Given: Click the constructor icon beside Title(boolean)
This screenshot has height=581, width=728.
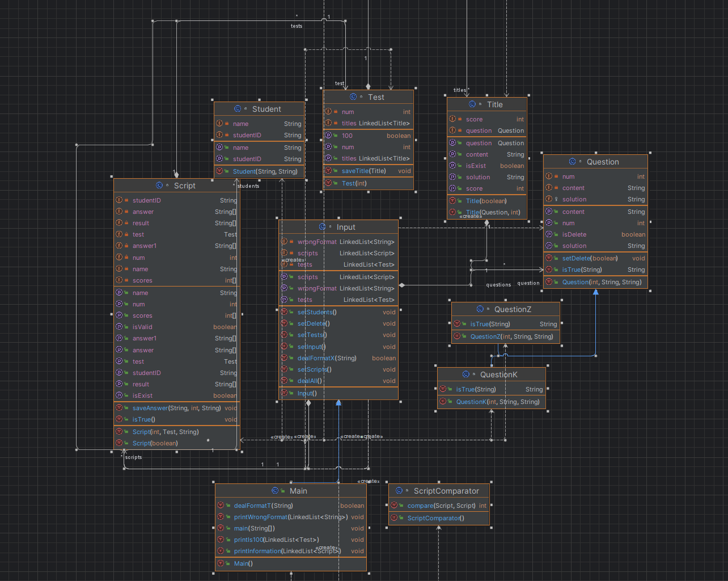Looking at the screenshot, I should pyautogui.click(x=452, y=201).
